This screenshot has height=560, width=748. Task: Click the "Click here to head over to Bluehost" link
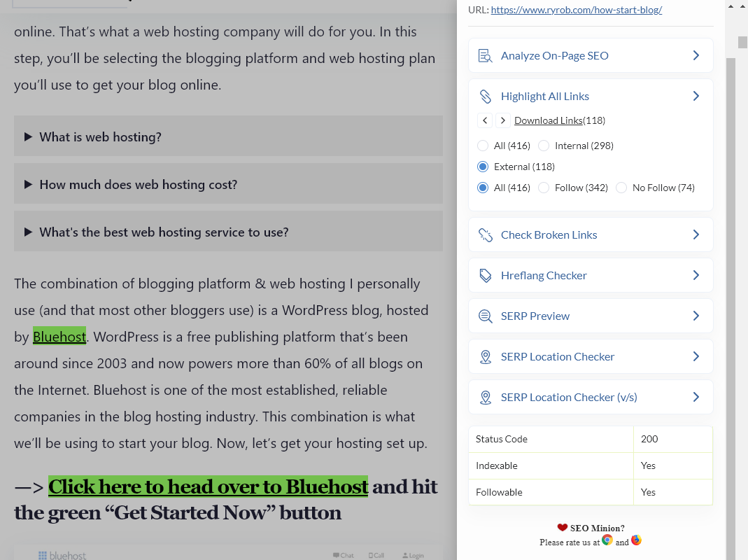point(208,486)
